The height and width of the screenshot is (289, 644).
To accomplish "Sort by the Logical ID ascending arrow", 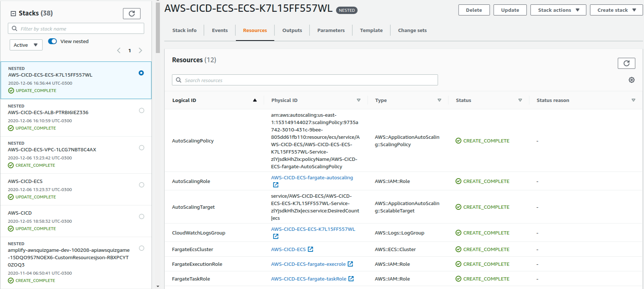I will 255,100.
